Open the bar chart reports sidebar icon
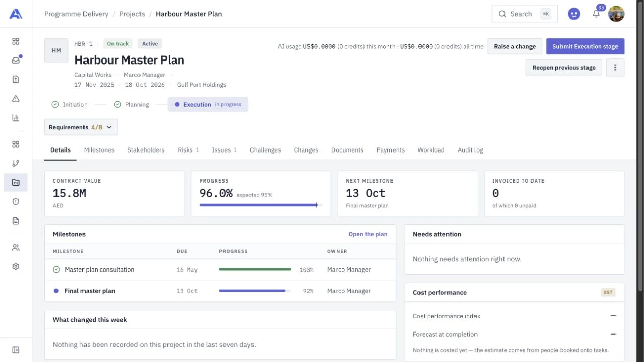Image resolution: width=644 pixels, height=362 pixels. click(16, 117)
